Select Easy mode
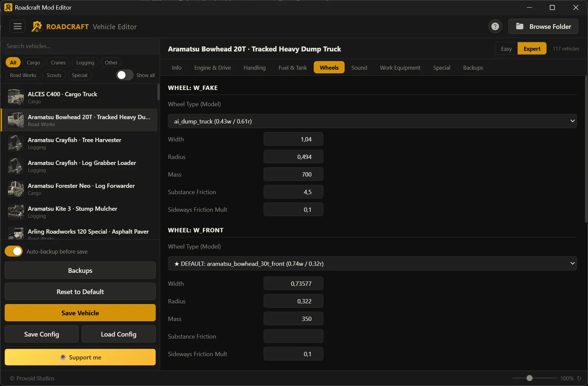Viewport: 588px width, 386px height. point(506,48)
